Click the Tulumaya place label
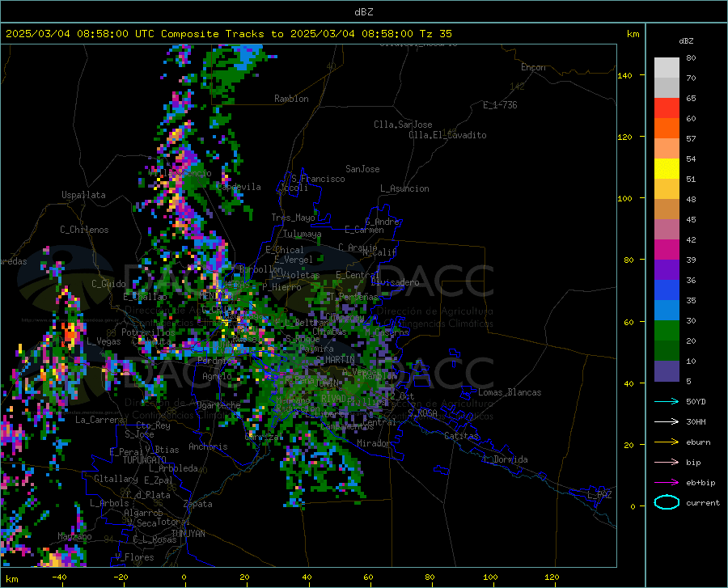 coord(302,234)
